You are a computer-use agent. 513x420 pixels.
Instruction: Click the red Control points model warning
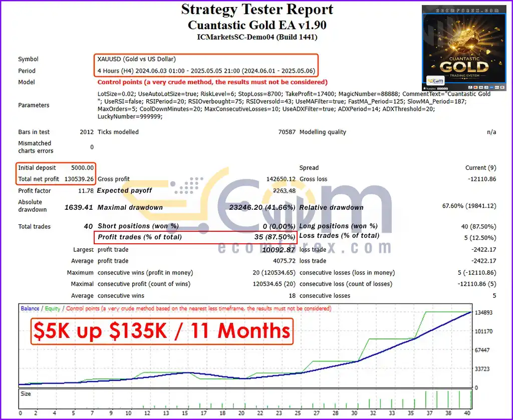click(212, 82)
